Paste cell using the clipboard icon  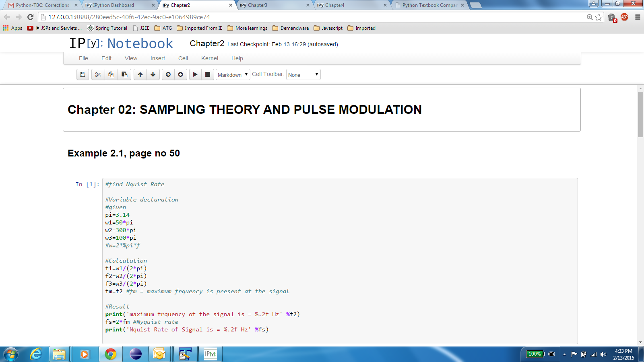click(x=124, y=74)
